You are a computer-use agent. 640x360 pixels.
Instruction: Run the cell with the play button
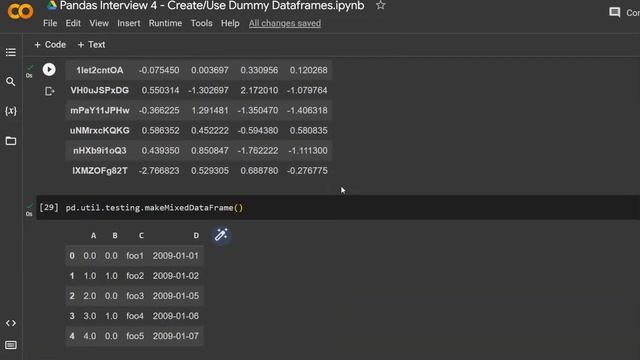(49, 69)
